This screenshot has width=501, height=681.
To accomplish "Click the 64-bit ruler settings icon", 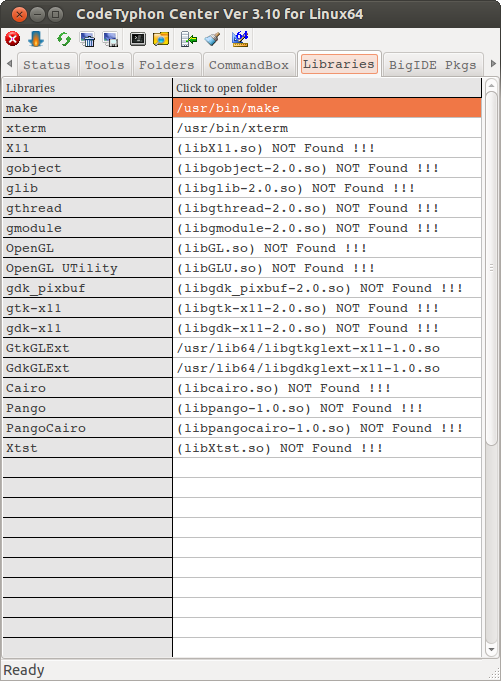I will tap(240, 39).
